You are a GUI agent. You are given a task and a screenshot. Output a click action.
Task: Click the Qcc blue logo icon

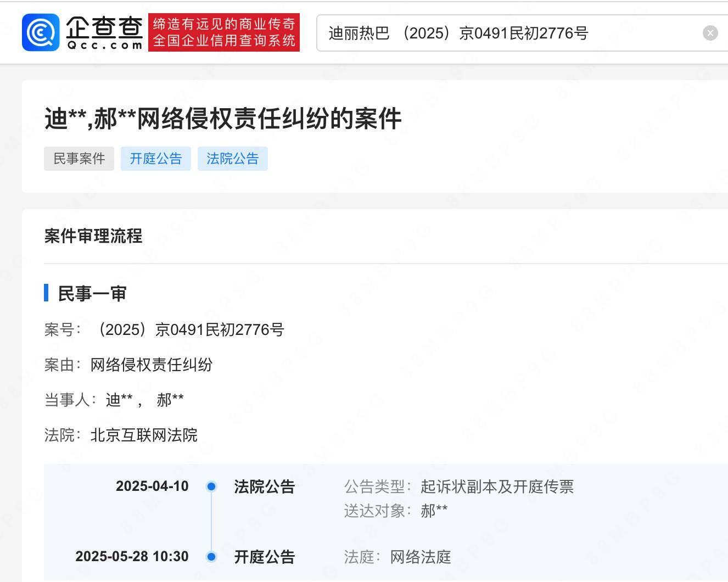41,32
